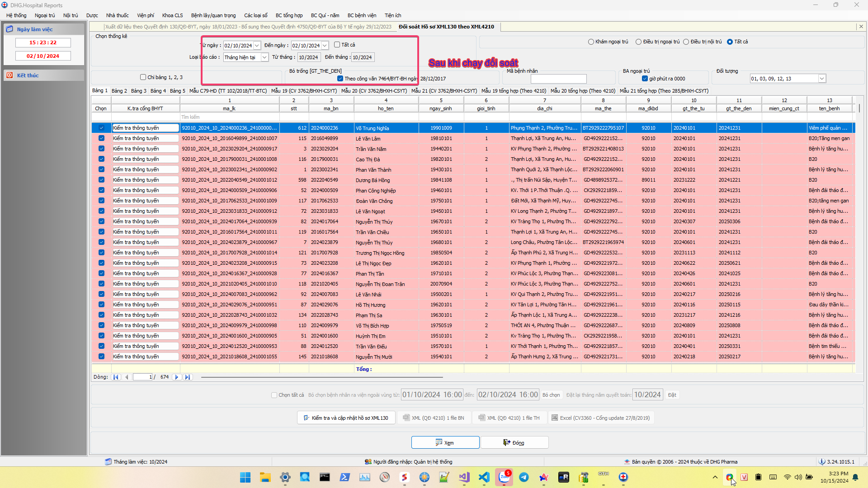Open the Từ ngày date picker dropdown
This screenshot has height=488, width=868.
[257, 46]
